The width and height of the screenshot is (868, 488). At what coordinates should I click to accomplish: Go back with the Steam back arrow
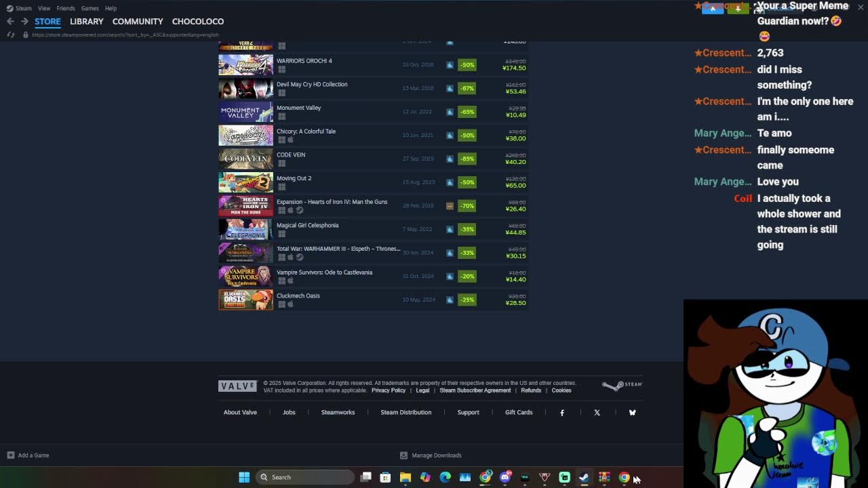pyautogui.click(x=10, y=22)
